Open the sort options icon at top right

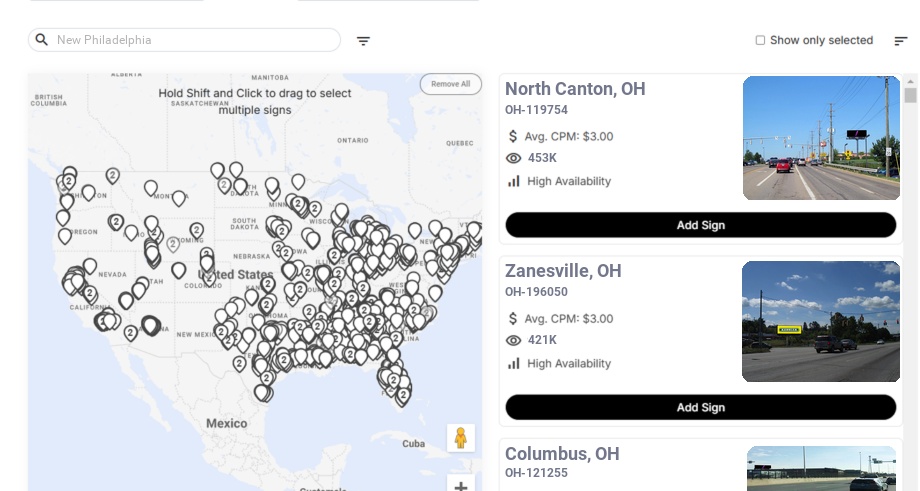900,41
